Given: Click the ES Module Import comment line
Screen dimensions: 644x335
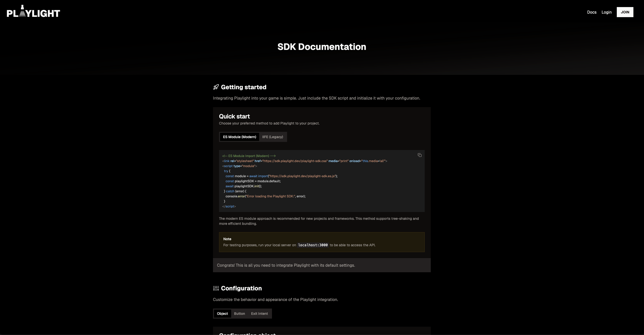Looking at the screenshot, I should point(249,156).
